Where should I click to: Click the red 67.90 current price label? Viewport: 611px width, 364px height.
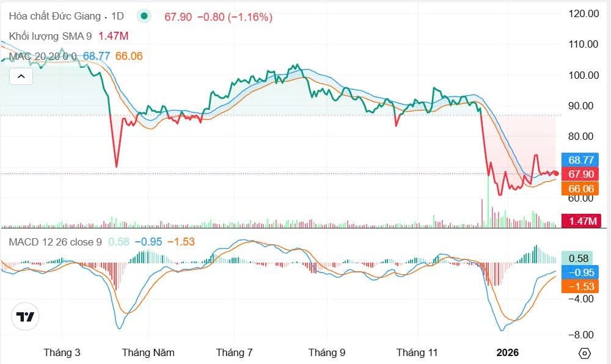pyautogui.click(x=580, y=174)
